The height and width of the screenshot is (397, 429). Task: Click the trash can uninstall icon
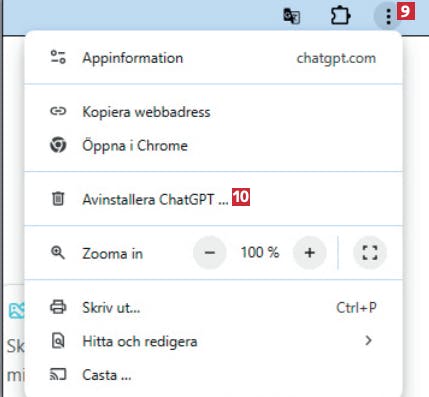[58, 199]
